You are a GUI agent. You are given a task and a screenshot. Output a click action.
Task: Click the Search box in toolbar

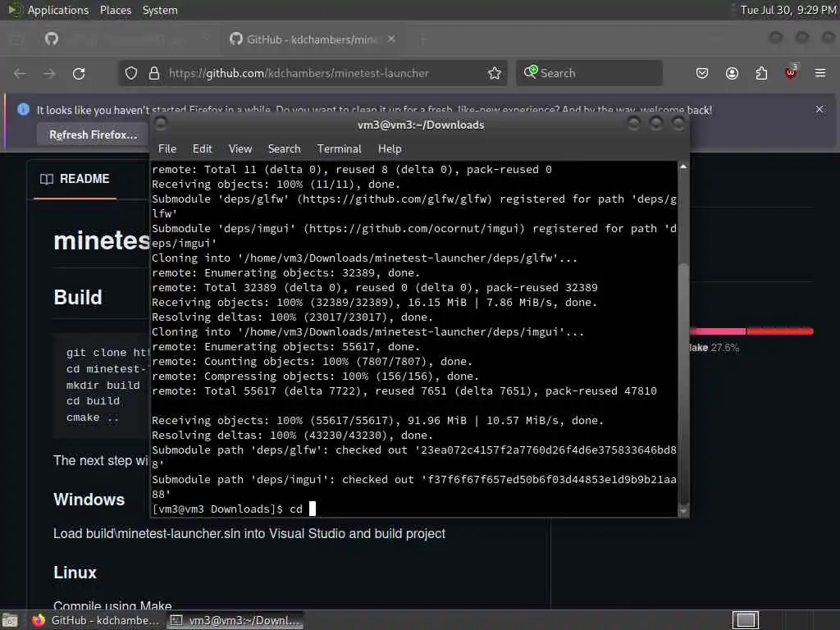(x=589, y=73)
